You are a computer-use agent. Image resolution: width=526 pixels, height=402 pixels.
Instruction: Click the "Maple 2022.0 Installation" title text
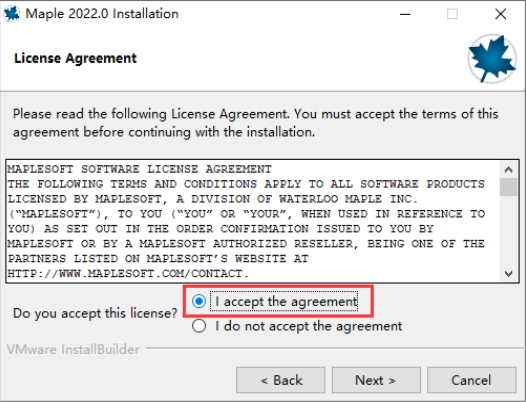point(102,14)
